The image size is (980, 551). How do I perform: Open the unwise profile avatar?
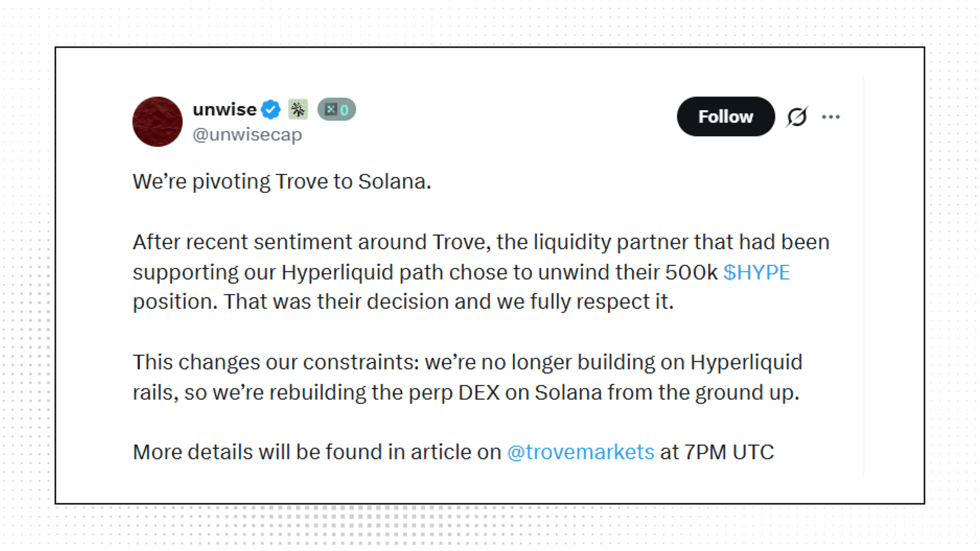click(157, 121)
